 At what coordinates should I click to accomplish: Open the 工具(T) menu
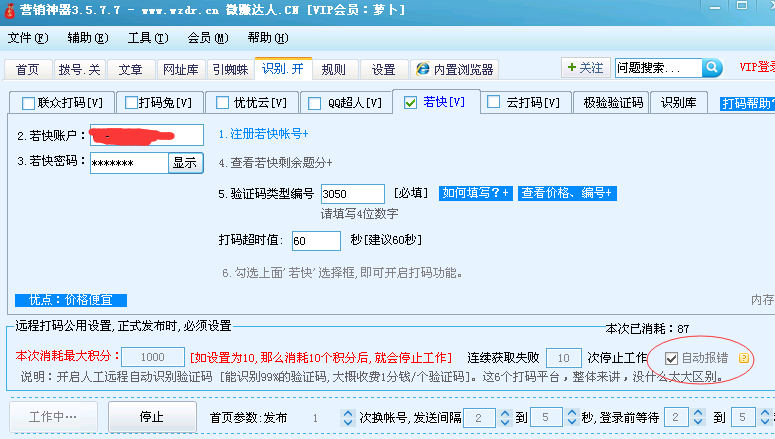coord(148,38)
